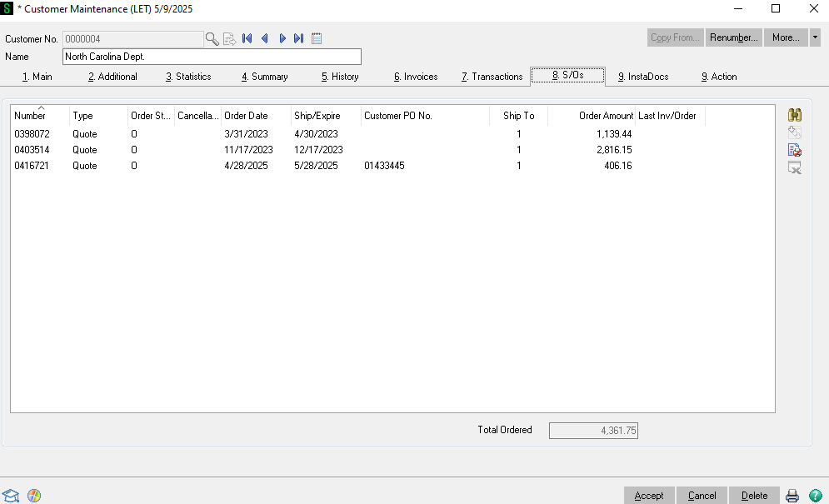Advance to the next customer record

click(x=282, y=38)
